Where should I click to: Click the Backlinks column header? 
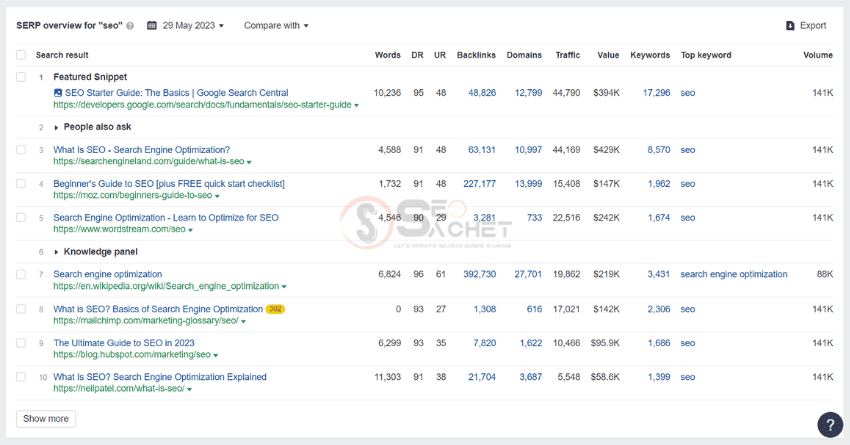click(x=476, y=55)
